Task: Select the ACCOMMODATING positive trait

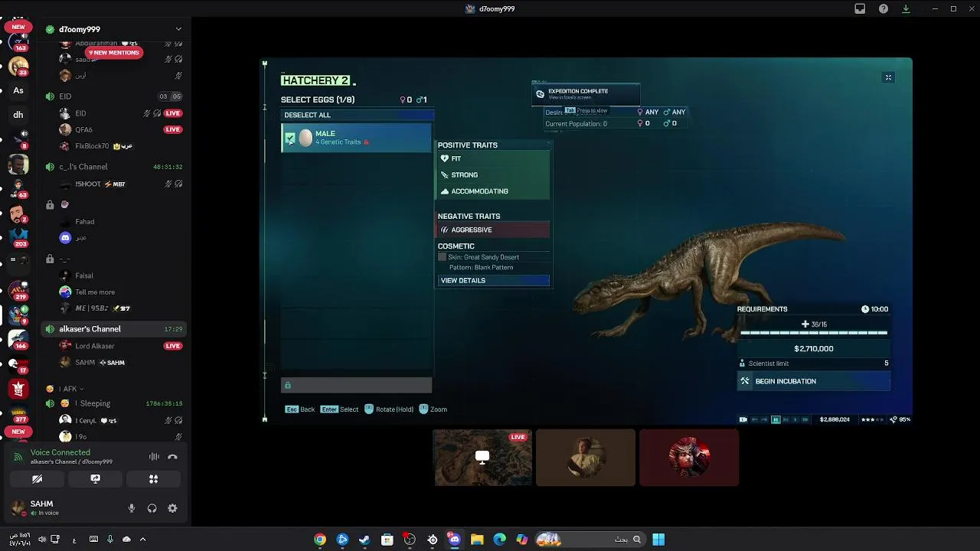Action: pos(494,191)
